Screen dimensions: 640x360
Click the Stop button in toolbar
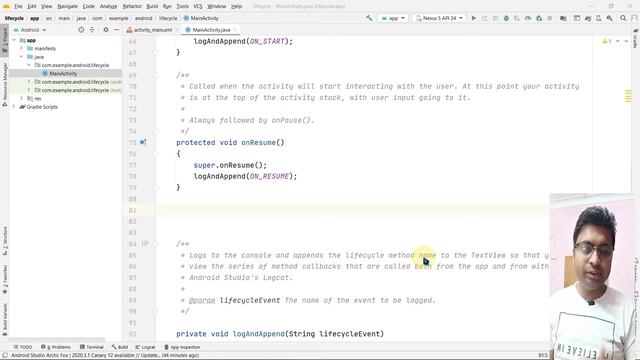click(x=550, y=18)
